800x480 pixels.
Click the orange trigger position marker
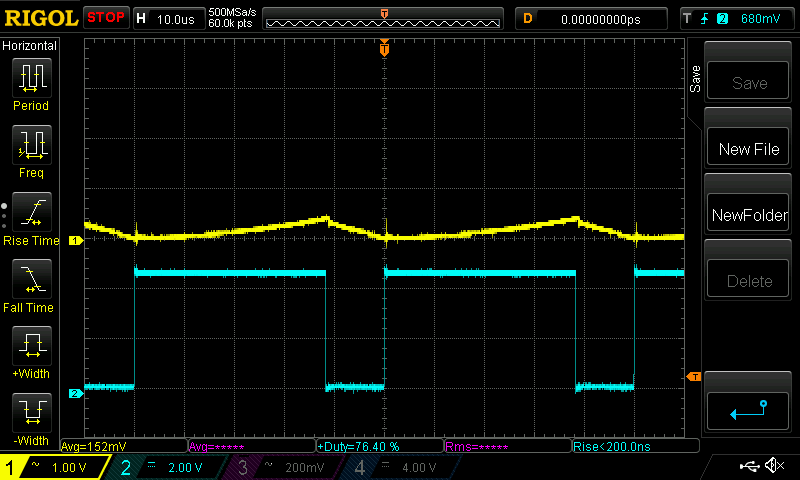pos(384,49)
